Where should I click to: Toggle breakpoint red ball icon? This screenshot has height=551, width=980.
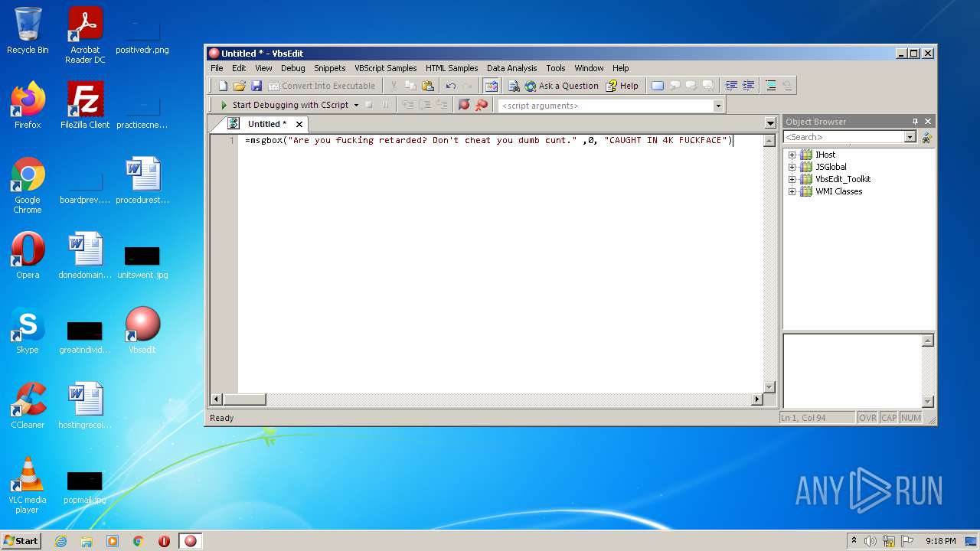click(x=464, y=105)
